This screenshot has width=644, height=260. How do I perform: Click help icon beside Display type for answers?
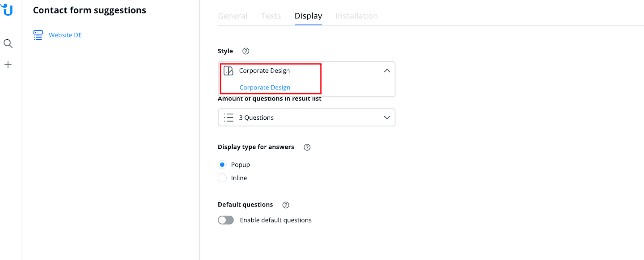click(x=307, y=147)
